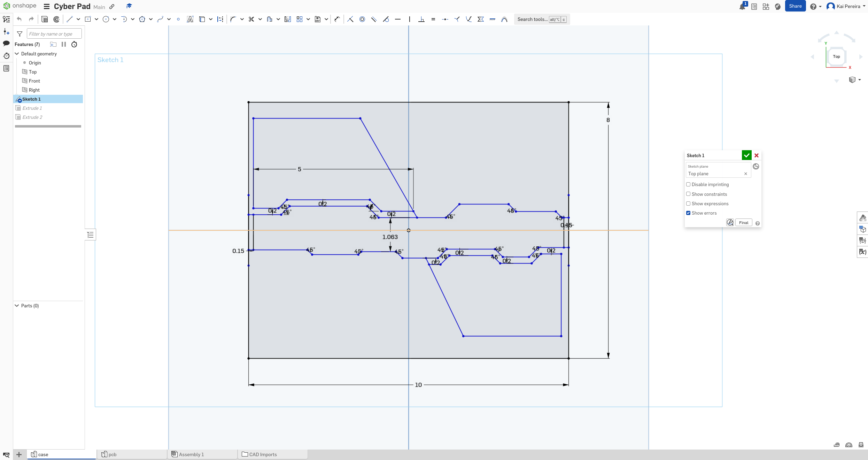Collapse the Default geometry tree

click(x=17, y=54)
